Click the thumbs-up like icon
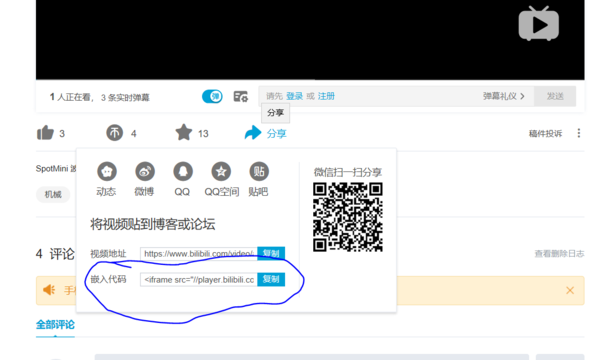The height and width of the screenshot is (360, 600). (x=45, y=133)
